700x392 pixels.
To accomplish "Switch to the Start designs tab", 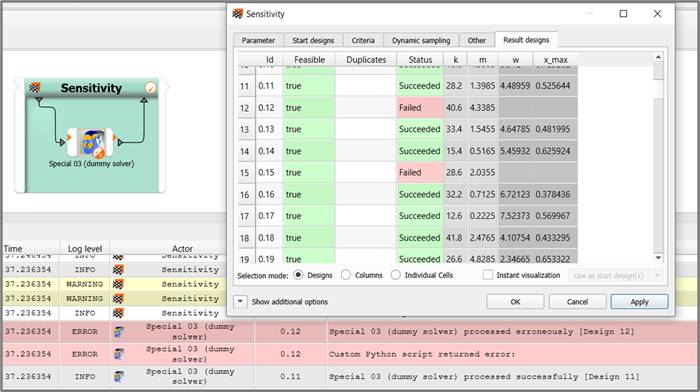I will tap(313, 40).
